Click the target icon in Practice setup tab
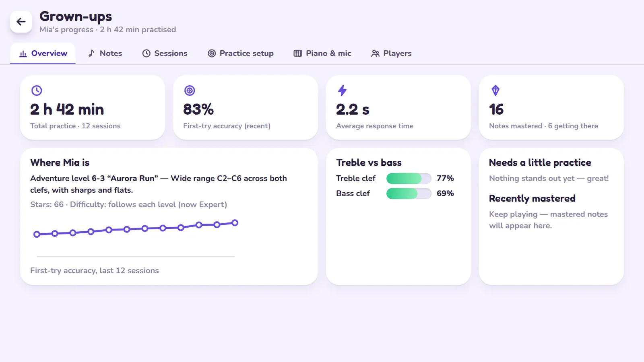Viewport: 644px width, 362px height. tap(212, 53)
